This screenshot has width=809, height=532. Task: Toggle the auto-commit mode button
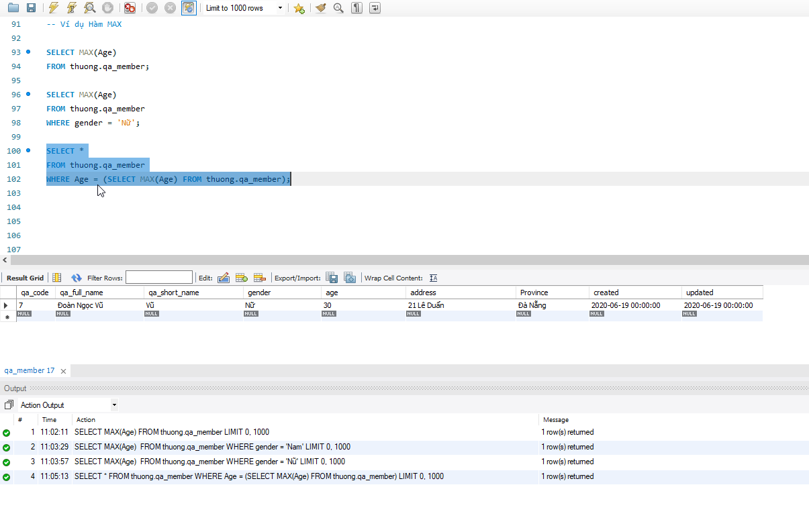189,8
